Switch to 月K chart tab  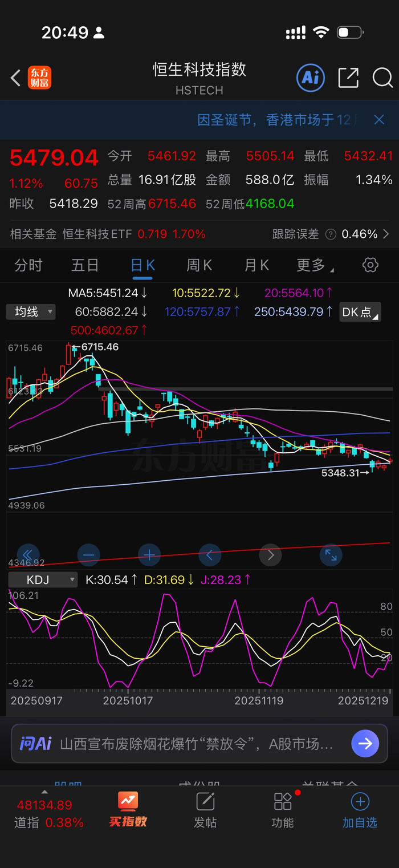[x=256, y=265]
